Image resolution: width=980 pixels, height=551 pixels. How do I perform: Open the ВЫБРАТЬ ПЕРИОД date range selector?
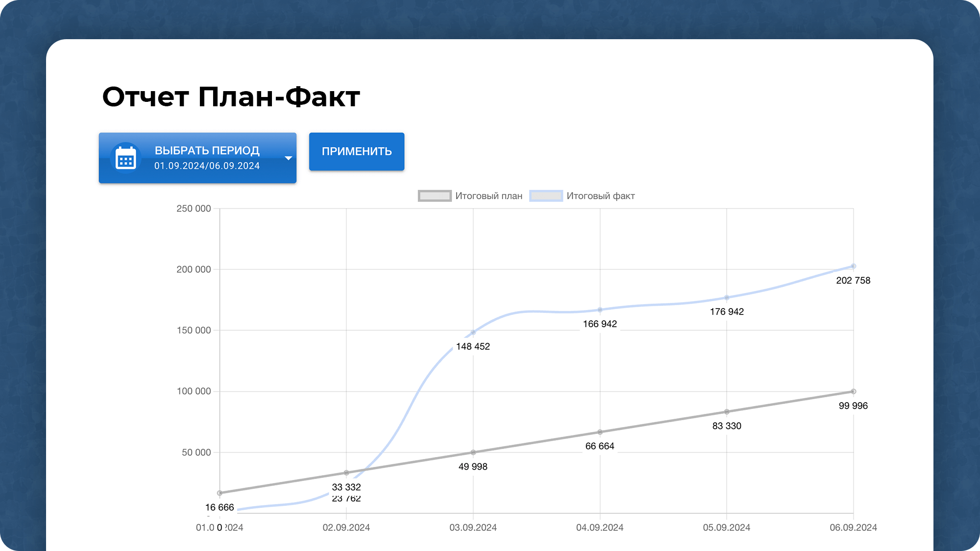[x=207, y=151]
